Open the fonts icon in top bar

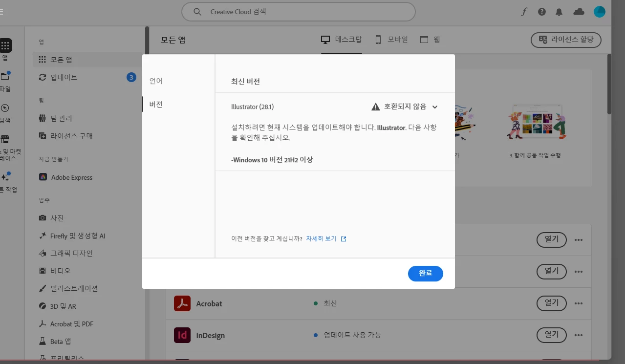tap(524, 12)
